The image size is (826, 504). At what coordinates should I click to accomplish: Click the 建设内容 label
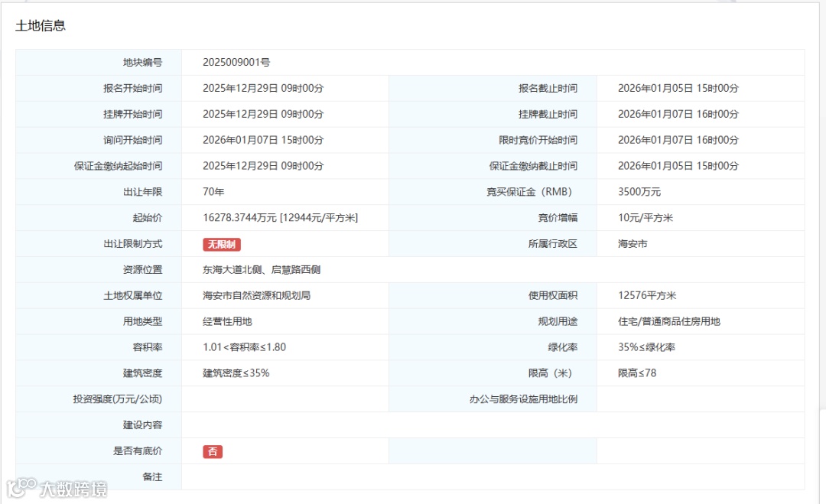(143, 424)
